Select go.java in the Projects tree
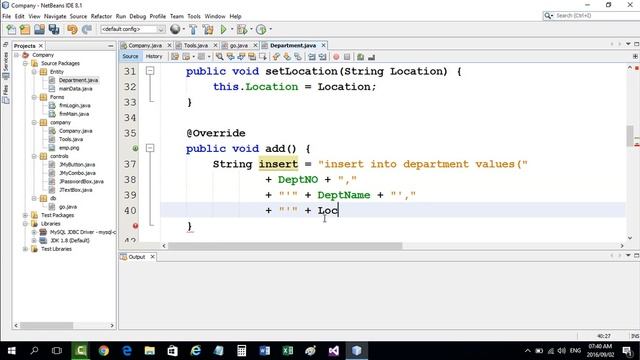This screenshot has width=640, height=360. coord(68,207)
